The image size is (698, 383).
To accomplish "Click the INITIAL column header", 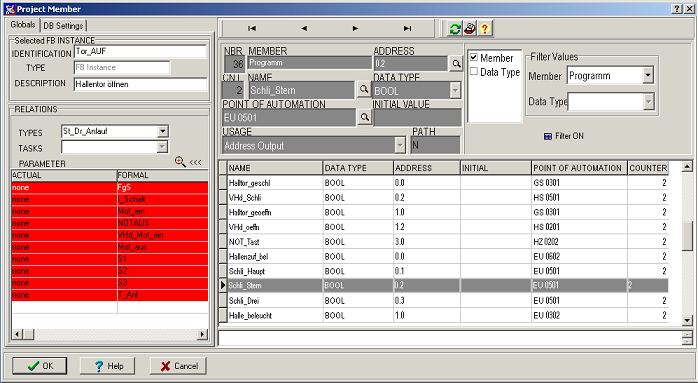I will pos(496,168).
